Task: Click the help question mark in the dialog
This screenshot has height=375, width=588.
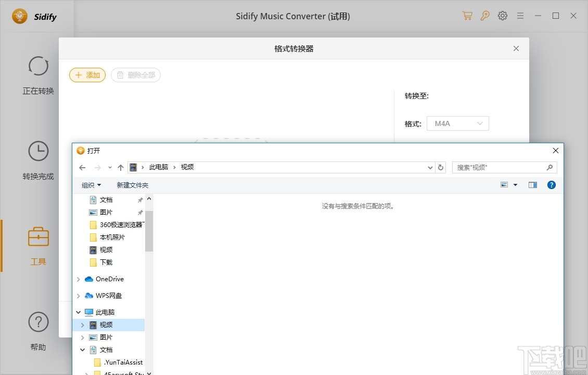Action: click(551, 184)
